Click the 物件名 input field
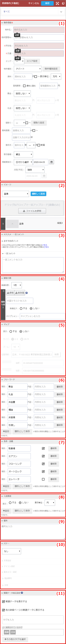Image resolution: width=66 pixels, height=644 pixels. click(39, 30)
